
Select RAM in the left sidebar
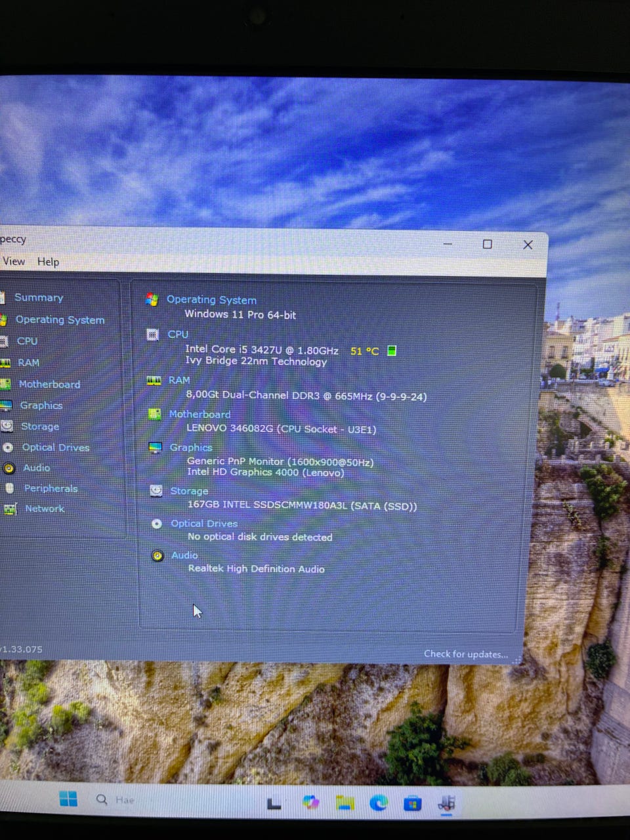click(x=28, y=362)
